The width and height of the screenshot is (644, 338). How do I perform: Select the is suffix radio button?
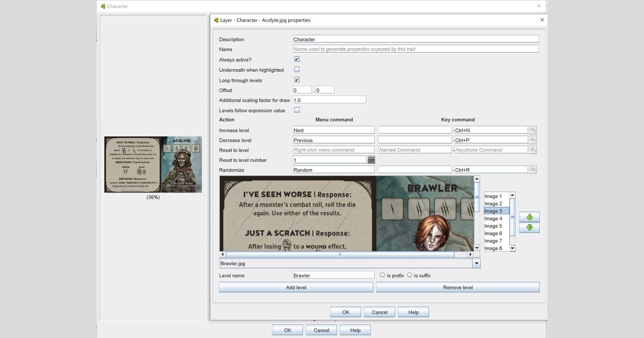tap(409, 275)
